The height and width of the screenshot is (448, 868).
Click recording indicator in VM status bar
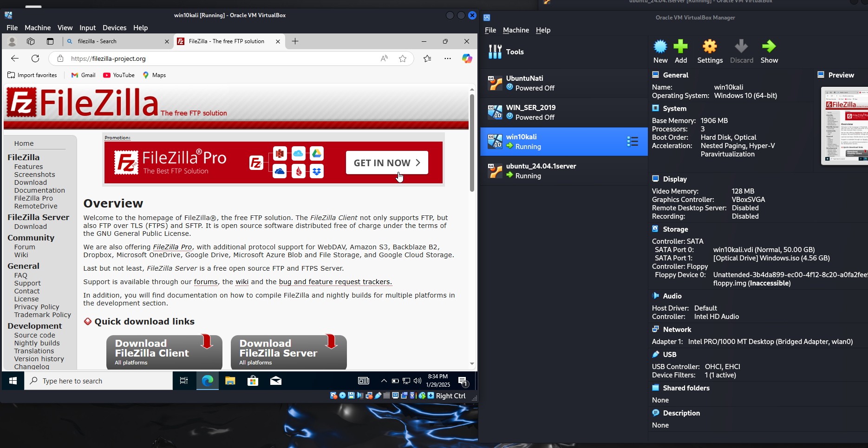404,396
